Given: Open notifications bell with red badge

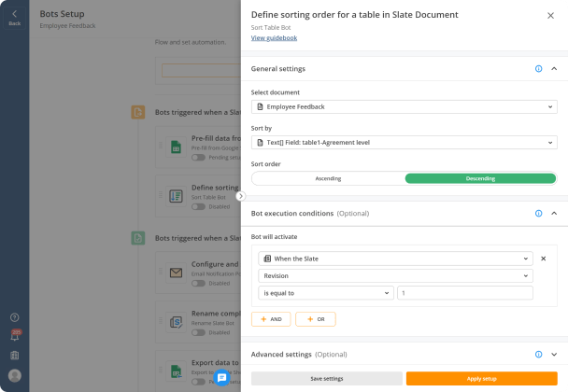Looking at the screenshot, I should pos(15,336).
